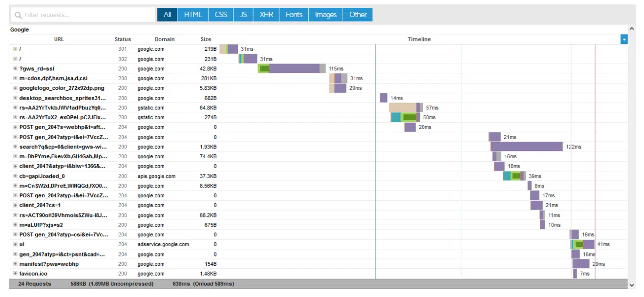644x297 pixels.
Task: Select the All filter tab
Action: tap(168, 15)
